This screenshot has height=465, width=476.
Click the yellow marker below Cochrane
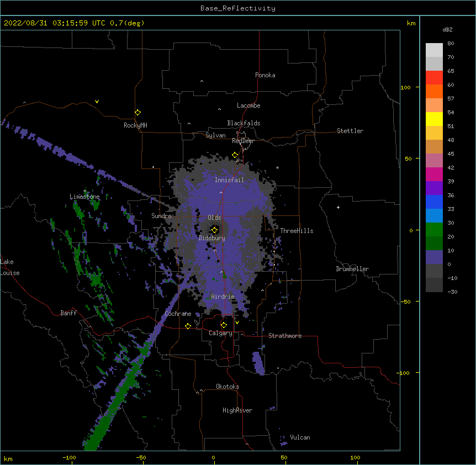pyautogui.click(x=188, y=326)
